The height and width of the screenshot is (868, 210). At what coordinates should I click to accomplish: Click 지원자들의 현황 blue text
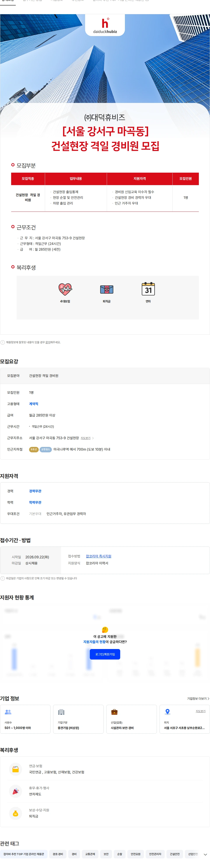(x=94, y=642)
